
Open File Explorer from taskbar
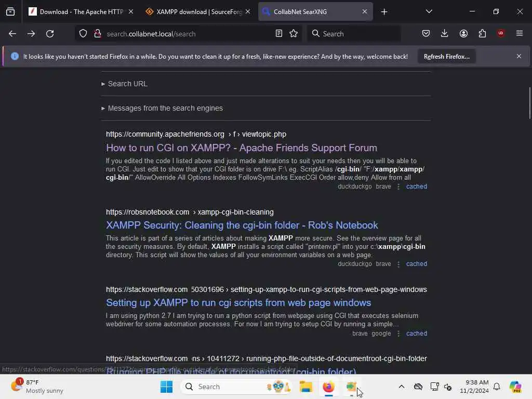coord(305,387)
